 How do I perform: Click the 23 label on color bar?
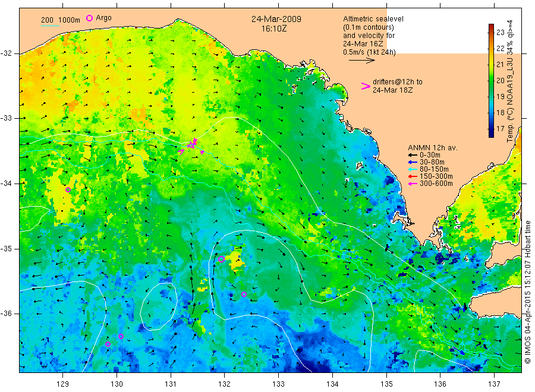coord(500,33)
